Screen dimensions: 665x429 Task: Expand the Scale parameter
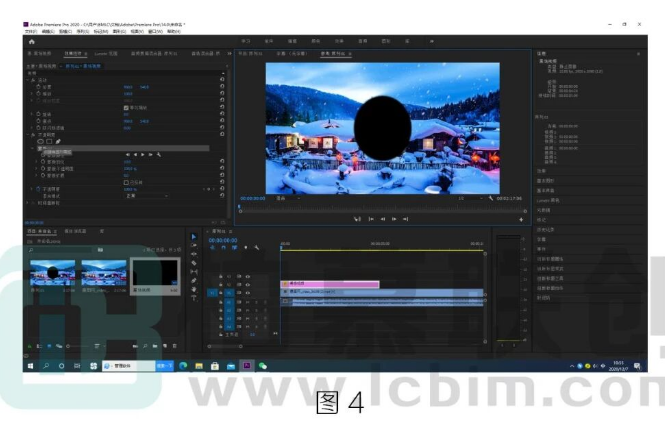[32, 93]
